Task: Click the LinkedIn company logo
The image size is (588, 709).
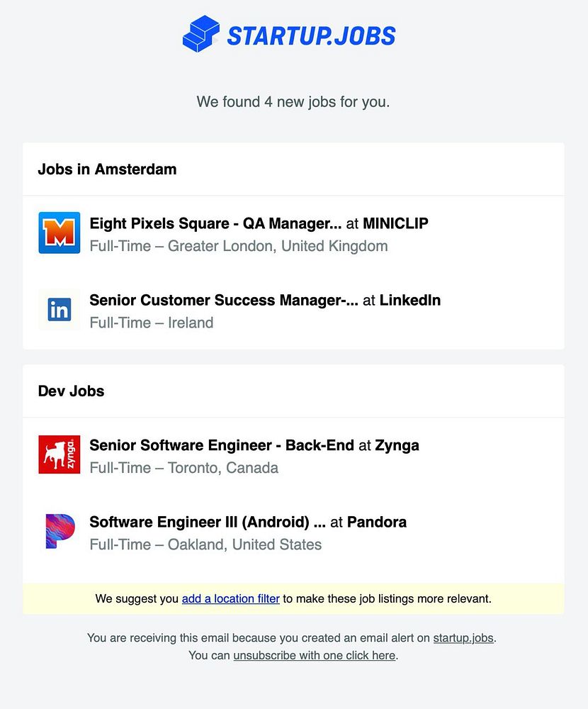Action: (60, 309)
